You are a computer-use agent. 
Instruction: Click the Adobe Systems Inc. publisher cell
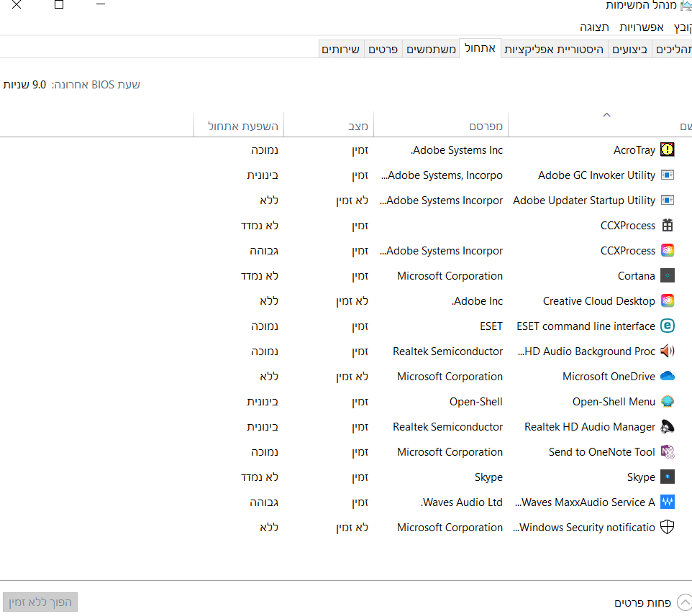click(x=457, y=150)
